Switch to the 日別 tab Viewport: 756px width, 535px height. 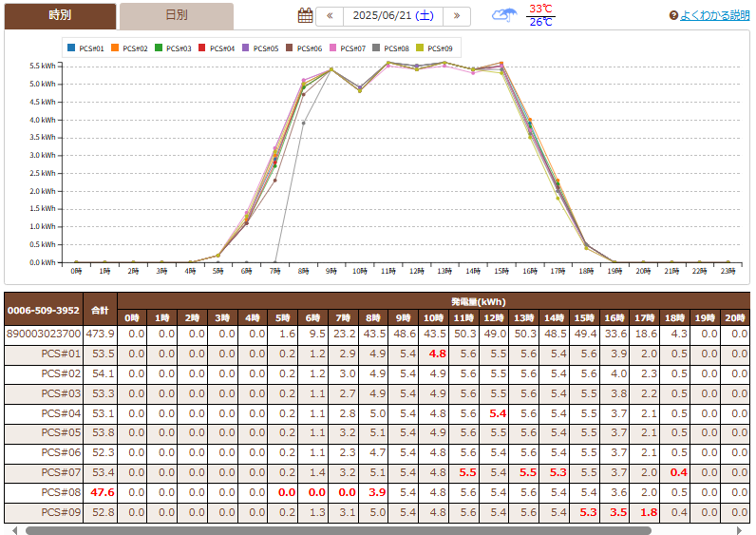pyautogui.click(x=177, y=16)
